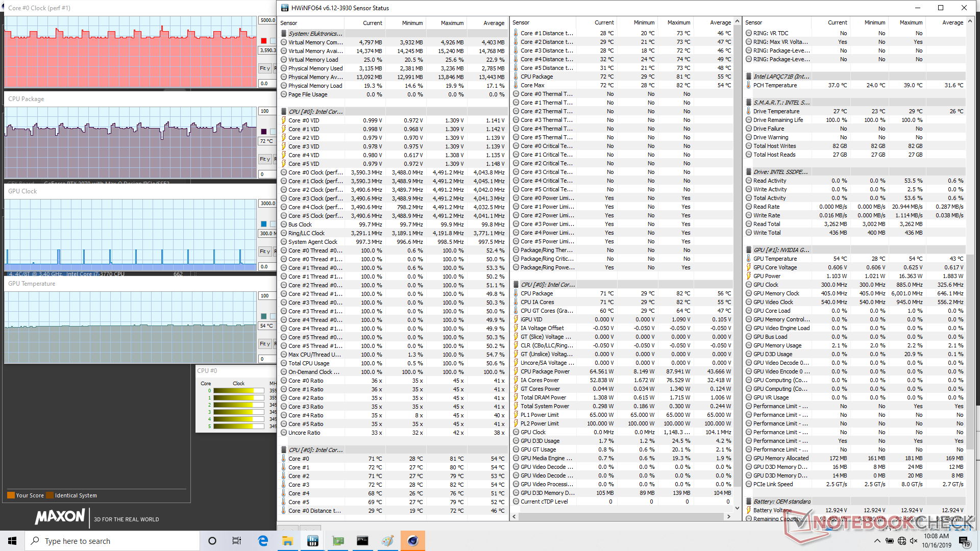Switch to Cinema 4D Cinebench taskbar icon
980x551 pixels.
pyautogui.click(x=412, y=541)
